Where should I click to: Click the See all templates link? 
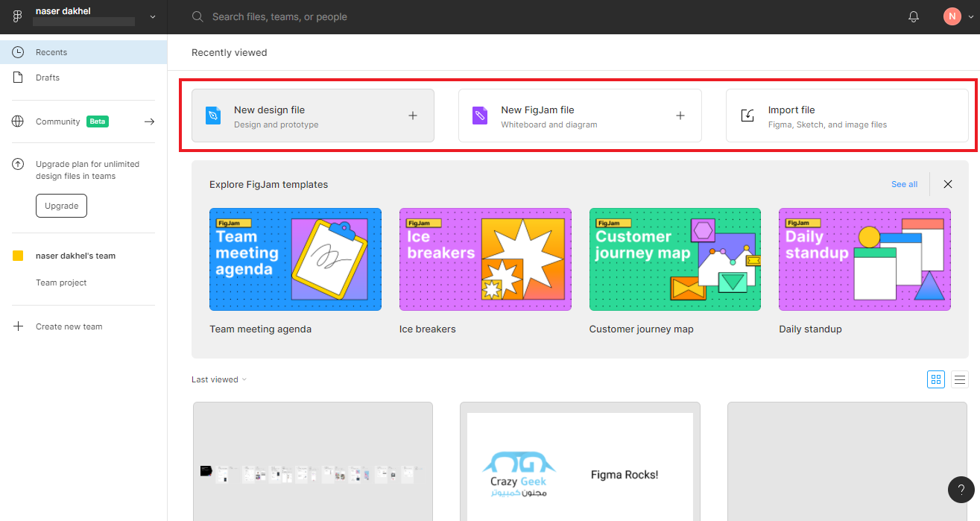(x=904, y=184)
